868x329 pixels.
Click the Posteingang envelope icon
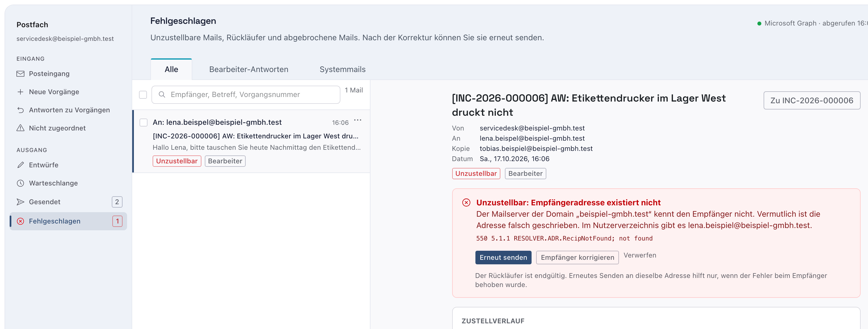pos(20,74)
